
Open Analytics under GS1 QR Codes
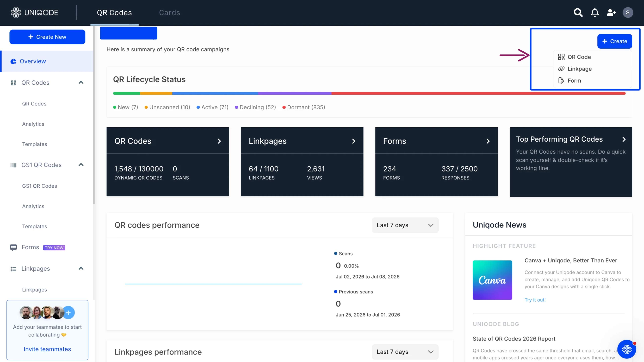[x=33, y=206]
